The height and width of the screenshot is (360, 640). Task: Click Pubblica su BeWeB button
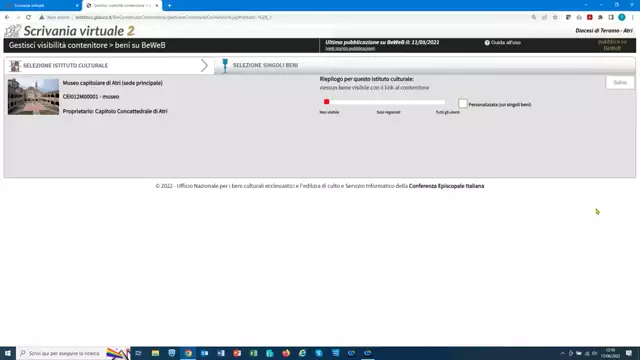click(x=612, y=45)
